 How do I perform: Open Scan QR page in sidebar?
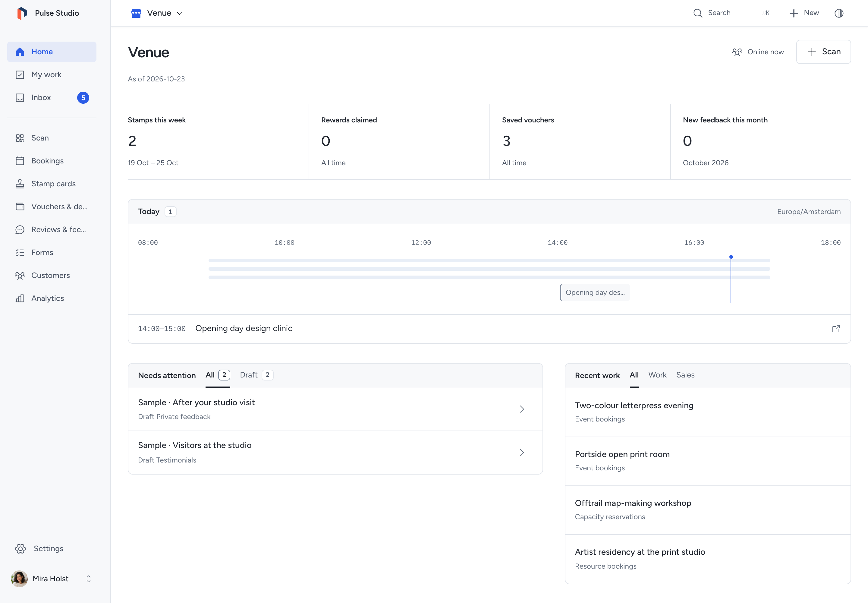tap(52, 138)
